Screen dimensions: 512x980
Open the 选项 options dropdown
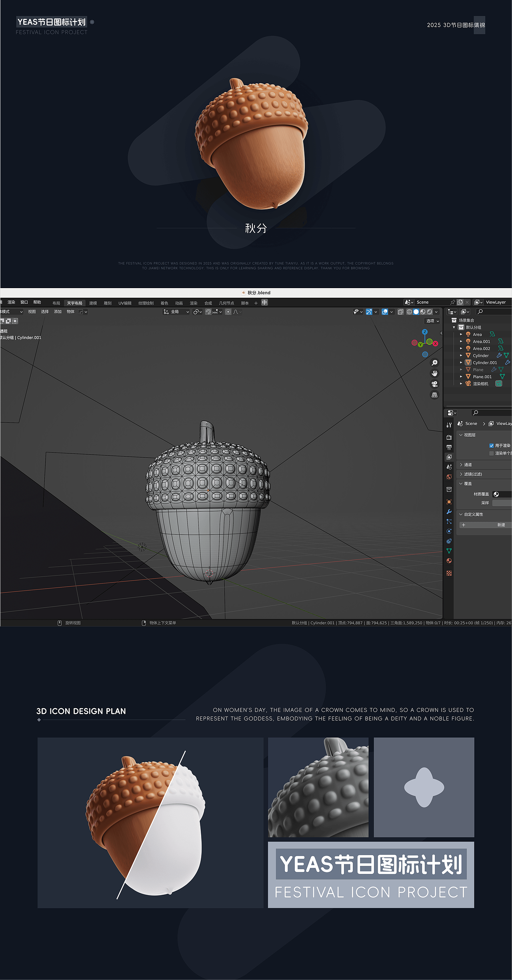(432, 321)
